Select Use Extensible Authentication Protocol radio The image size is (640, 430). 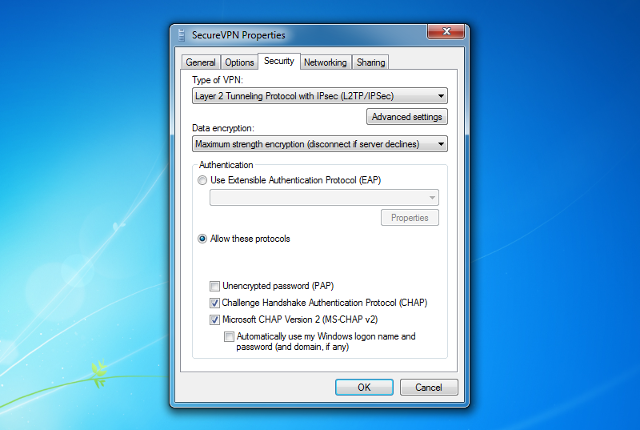(x=202, y=180)
